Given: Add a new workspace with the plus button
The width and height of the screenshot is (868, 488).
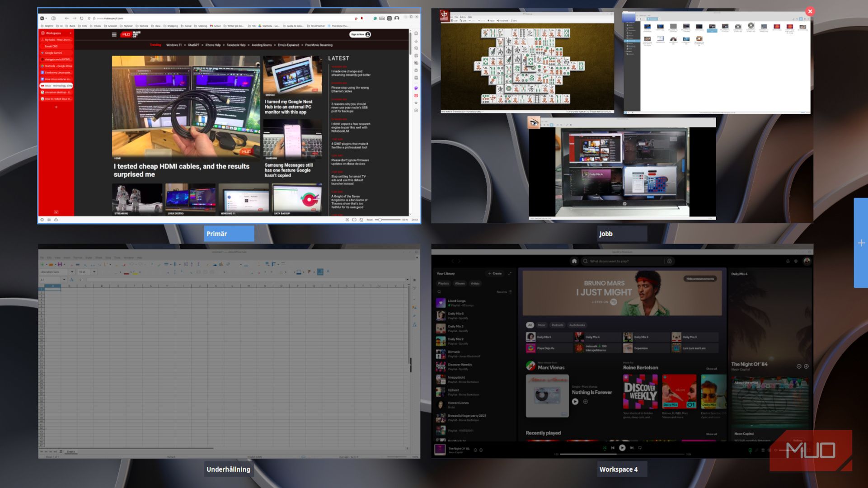Looking at the screenshot, I should coord(861,243).
